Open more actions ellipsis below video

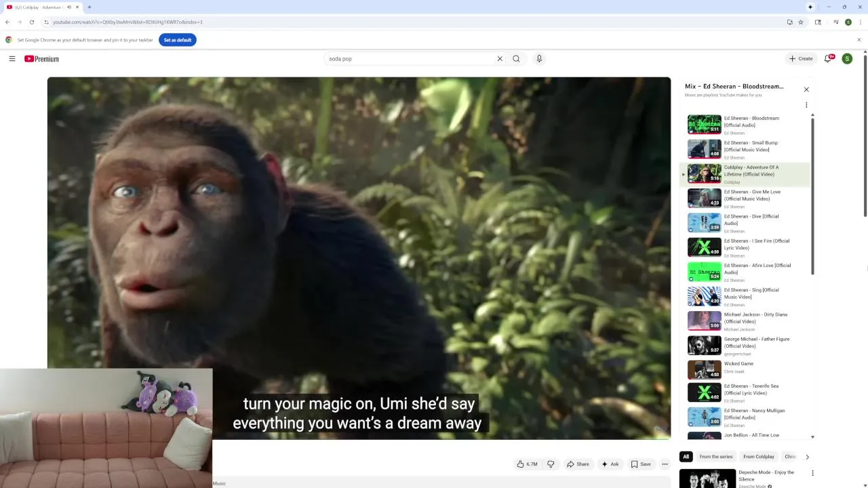tap(665, 464)
